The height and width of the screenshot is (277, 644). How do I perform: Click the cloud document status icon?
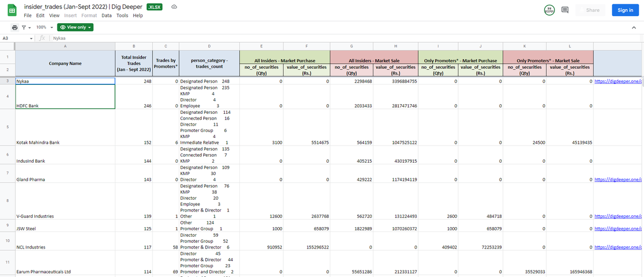click(174, 7)
